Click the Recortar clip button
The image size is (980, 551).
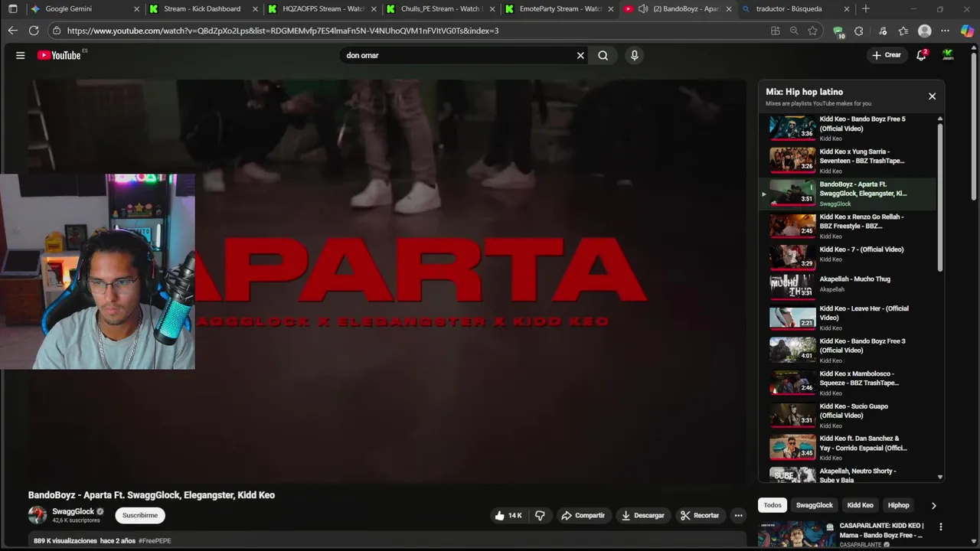(701, 515)
